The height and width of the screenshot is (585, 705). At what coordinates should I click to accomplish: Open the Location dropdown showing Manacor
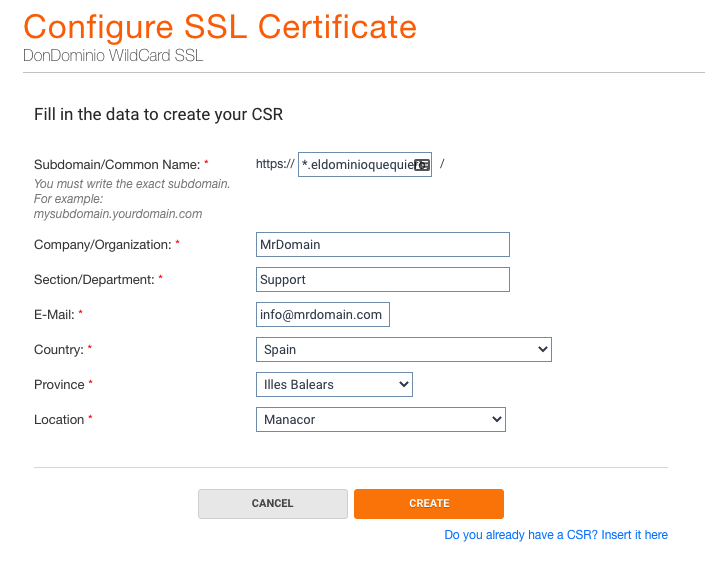[x=381, y=420]
